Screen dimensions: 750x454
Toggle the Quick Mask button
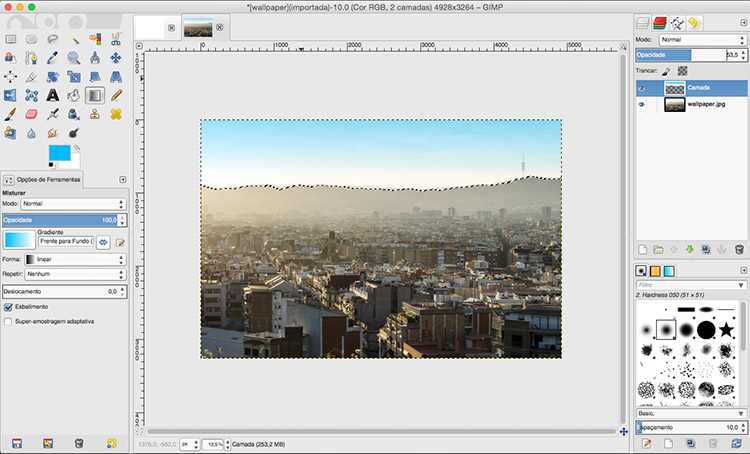(139, 432)
